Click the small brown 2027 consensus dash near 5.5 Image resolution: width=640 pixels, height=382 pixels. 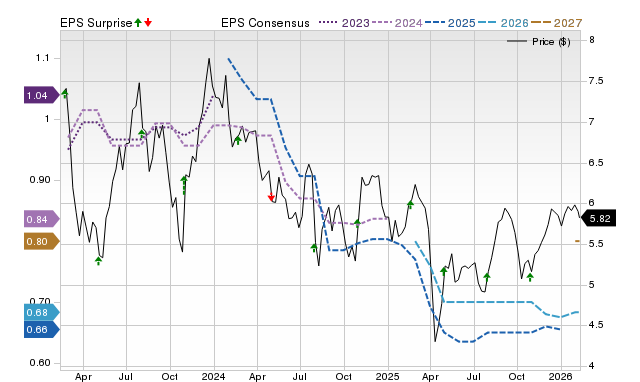point(577,241)
